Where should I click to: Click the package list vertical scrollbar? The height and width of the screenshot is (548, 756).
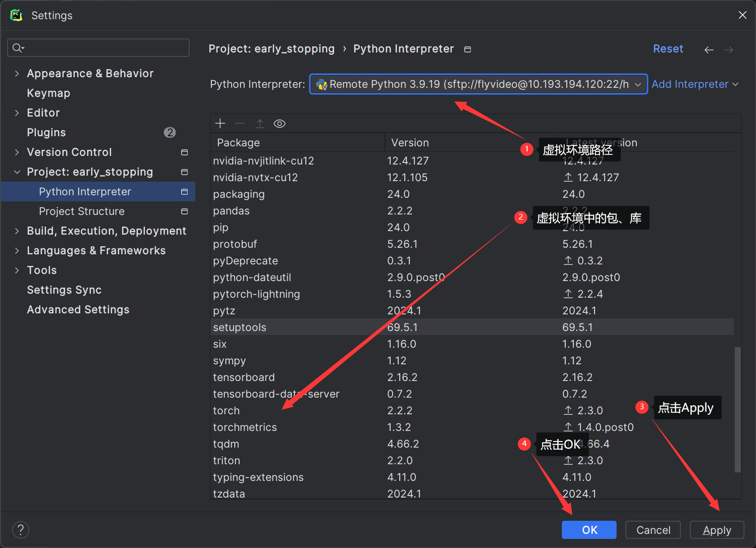pyautogui.click(x=738, y=409)
